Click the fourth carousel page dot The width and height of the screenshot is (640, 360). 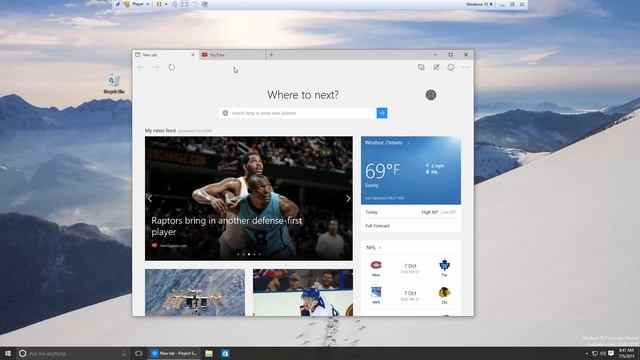pos(254,254)
